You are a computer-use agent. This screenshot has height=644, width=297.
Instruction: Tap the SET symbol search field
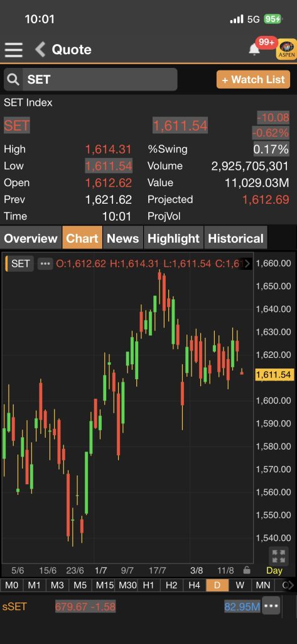click(90, 79)
